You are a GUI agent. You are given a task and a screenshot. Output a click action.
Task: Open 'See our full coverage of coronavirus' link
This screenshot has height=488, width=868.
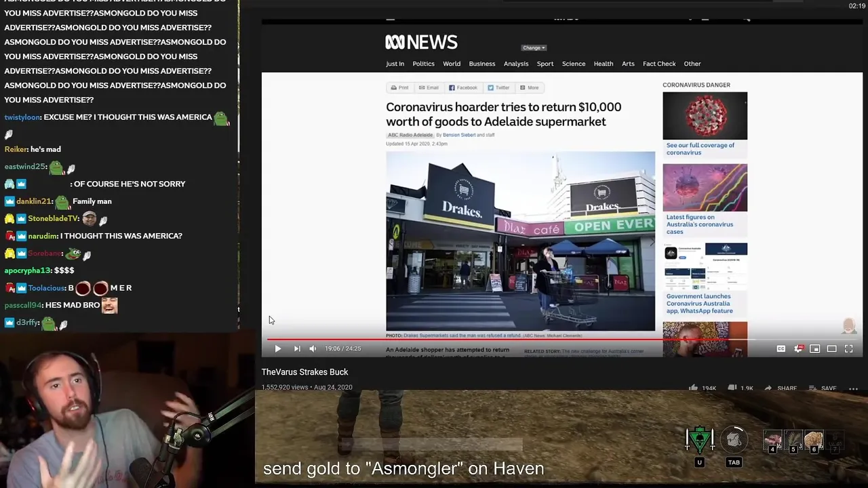pos(700,149)
